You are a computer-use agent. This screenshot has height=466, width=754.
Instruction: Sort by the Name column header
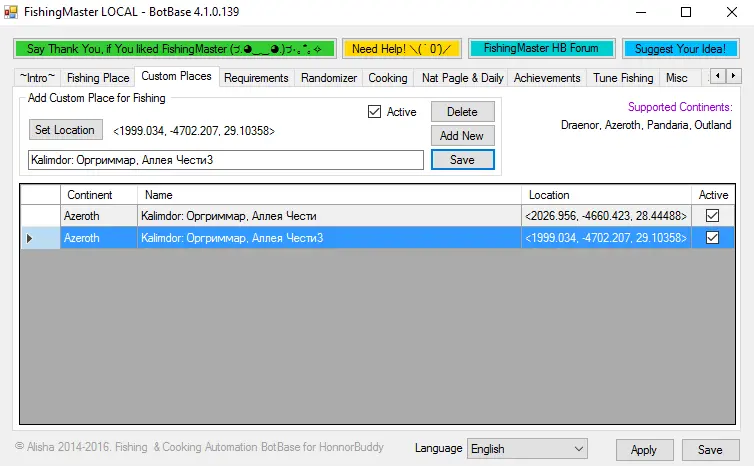coord(329,195)
